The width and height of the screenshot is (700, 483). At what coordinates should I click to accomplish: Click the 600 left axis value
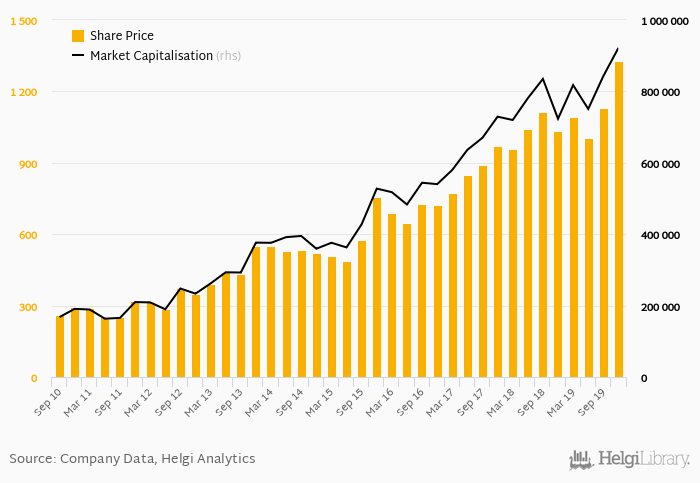[26, 235]
